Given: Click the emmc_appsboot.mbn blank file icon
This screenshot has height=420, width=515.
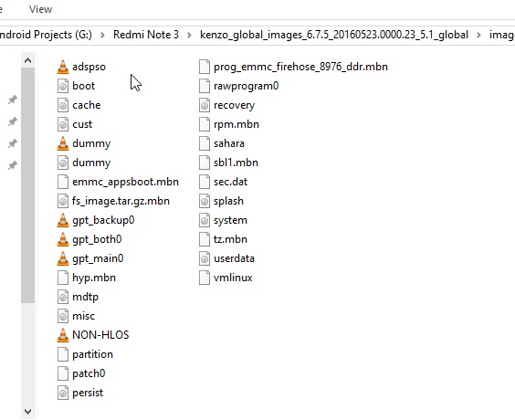Looking at the screenshot, I should point(63,182).
